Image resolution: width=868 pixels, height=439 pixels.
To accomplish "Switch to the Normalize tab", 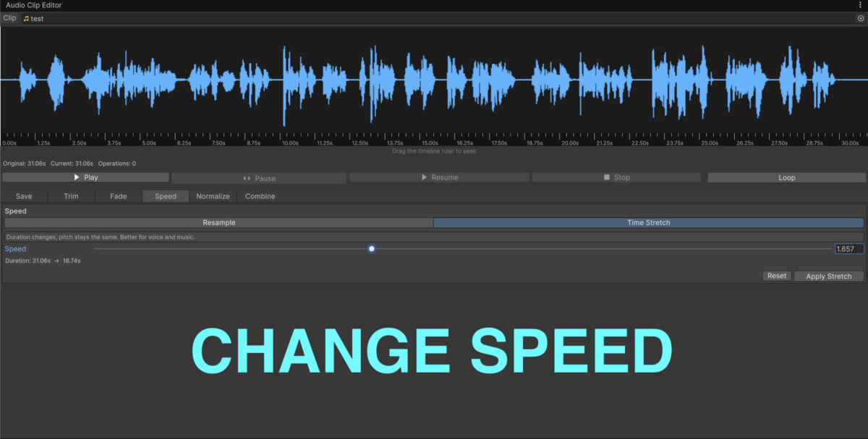I will point(213,196).
